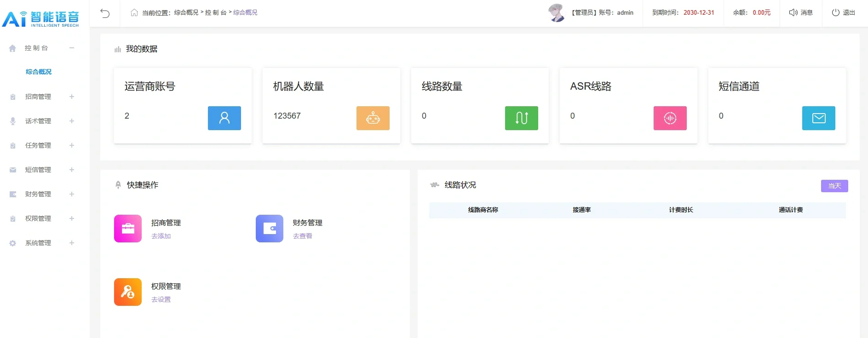The image size is (868, 338).
Task: Click 综合概况 link in breadcrumb
Action: click(x=245, y=12)
